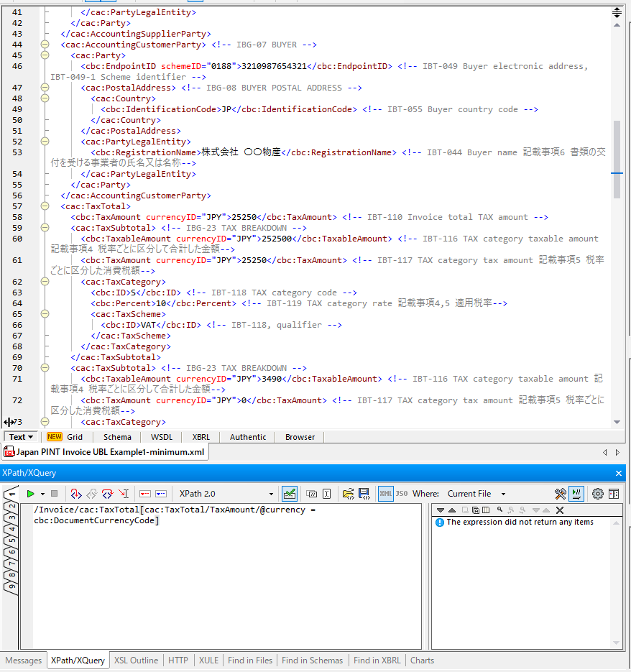Toggle JSON mode button in XPath toolbar

(402, 494)
